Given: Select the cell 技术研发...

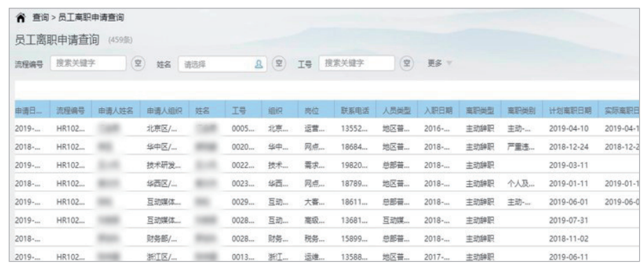Looking at the screenshot, I should point(163,165).
